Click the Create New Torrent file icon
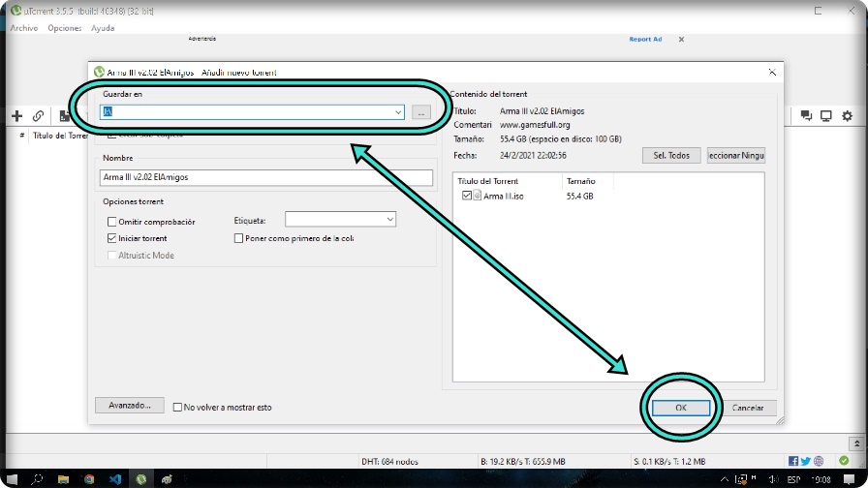 pos(64,115)
